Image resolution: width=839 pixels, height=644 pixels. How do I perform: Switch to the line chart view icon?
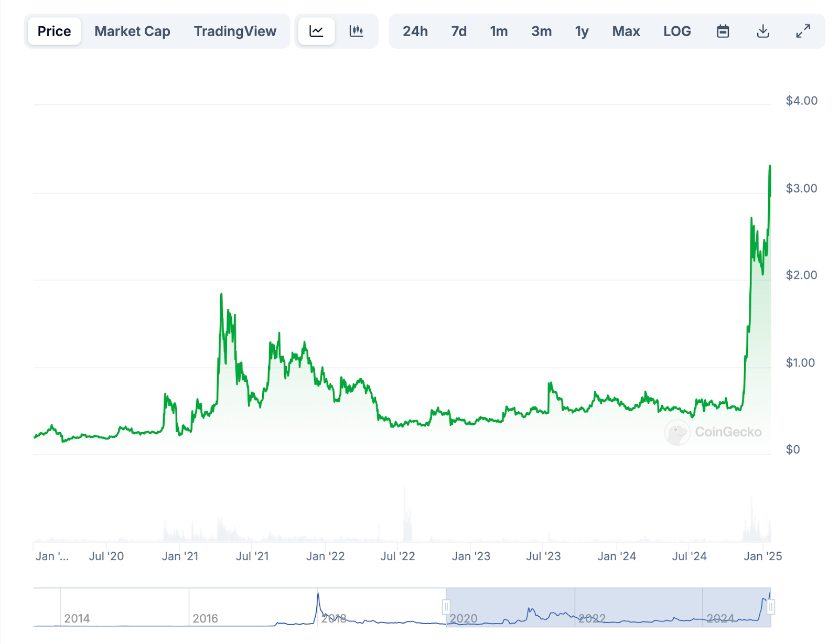tap(316, 31)
